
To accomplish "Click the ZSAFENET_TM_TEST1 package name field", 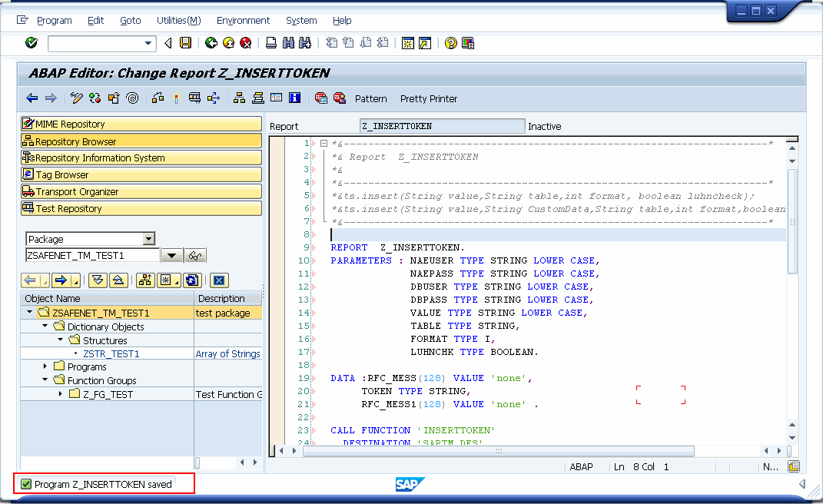I will point(92,255).
